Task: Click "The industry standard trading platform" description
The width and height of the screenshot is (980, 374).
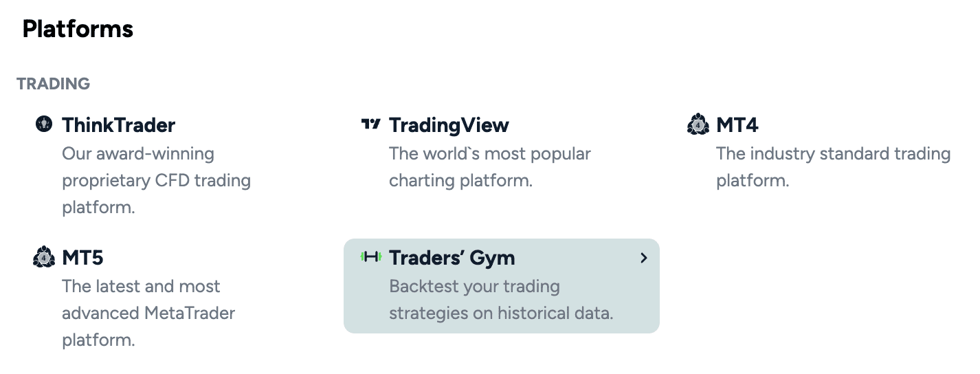Action: tap(833, 167)
